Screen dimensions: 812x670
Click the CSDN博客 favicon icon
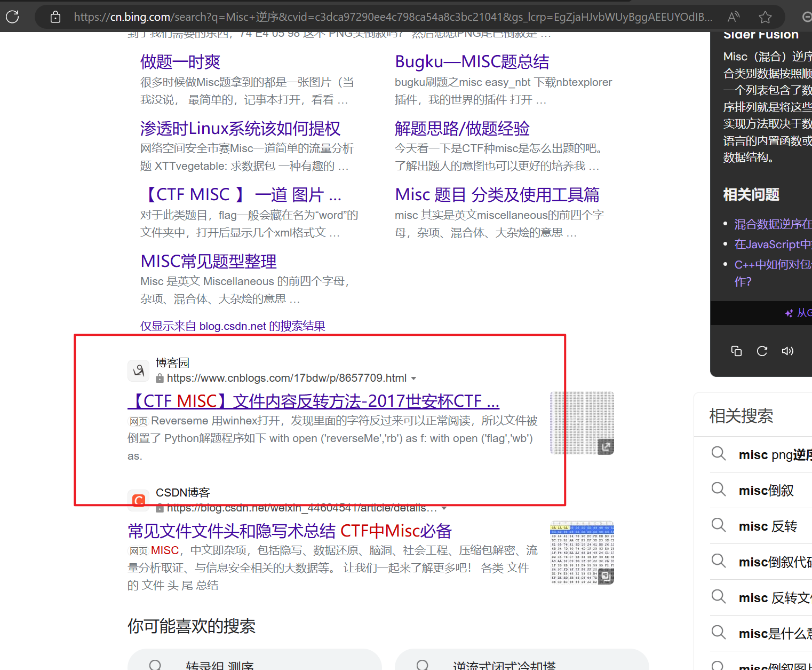click(x=138, y=500)
